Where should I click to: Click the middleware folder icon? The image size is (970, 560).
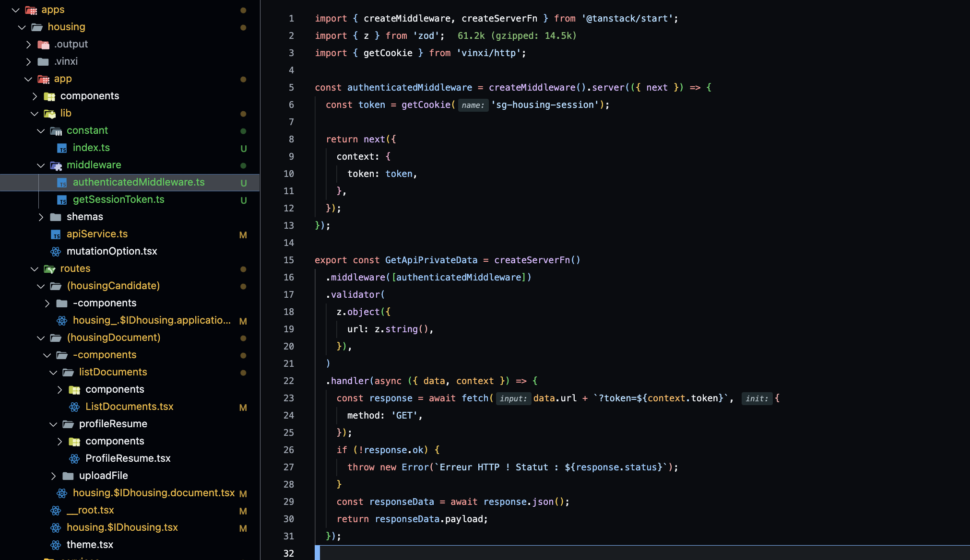(56, 165)
